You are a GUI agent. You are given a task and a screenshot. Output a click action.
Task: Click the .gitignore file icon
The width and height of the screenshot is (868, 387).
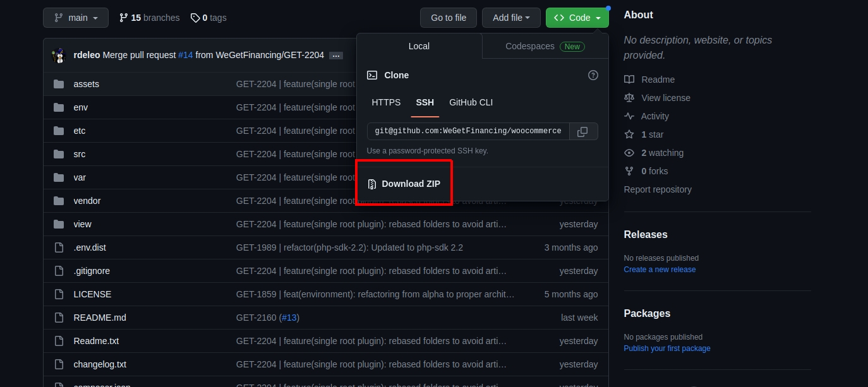pos(59,271)
